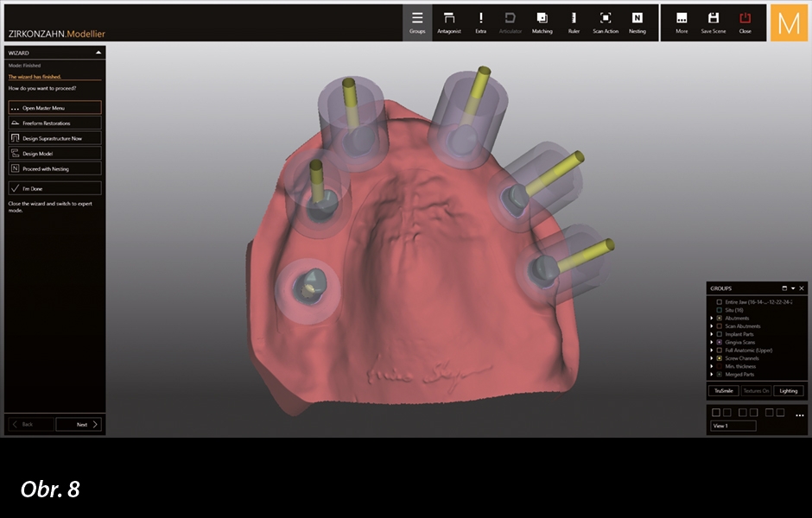
Task: Expand the Implant Parts node
Action: [712, 334]
